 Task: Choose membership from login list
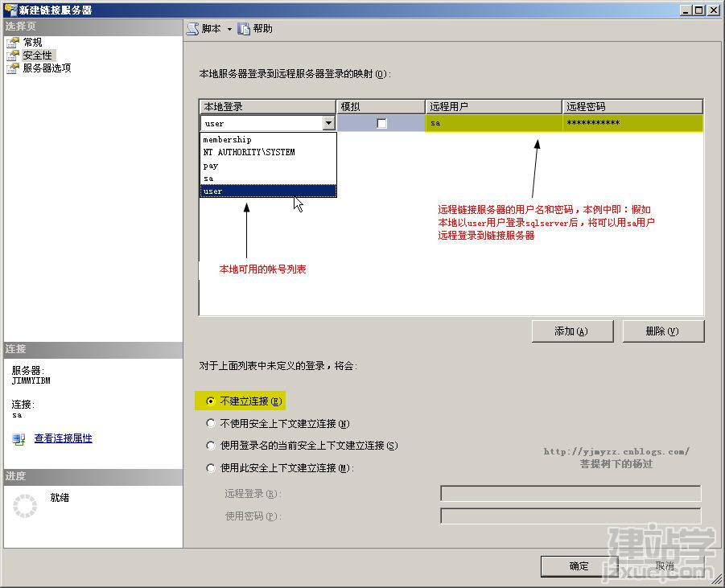(268, 140)
